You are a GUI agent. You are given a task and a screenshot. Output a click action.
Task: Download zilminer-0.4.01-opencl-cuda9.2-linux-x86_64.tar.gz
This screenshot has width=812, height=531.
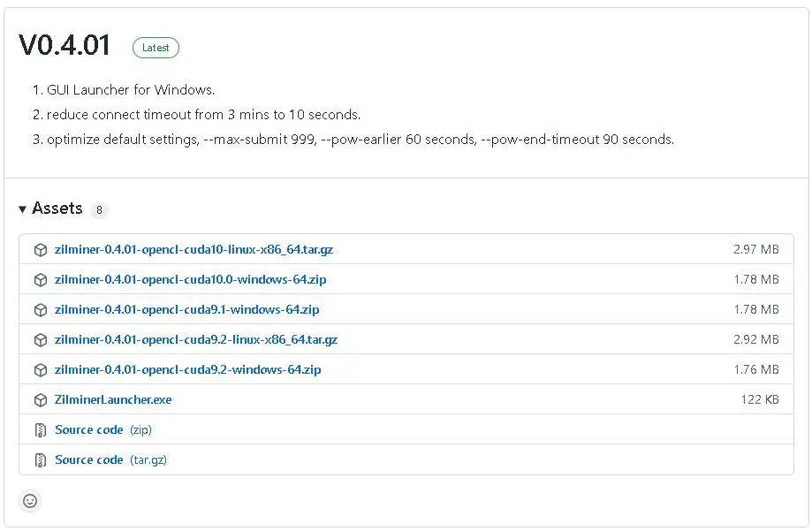196,339
